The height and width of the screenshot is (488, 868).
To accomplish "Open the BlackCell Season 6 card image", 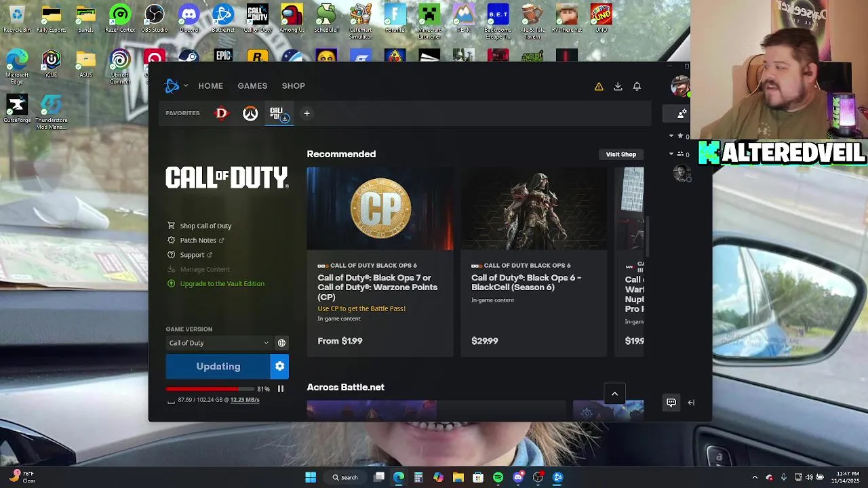I will (534, 209).
